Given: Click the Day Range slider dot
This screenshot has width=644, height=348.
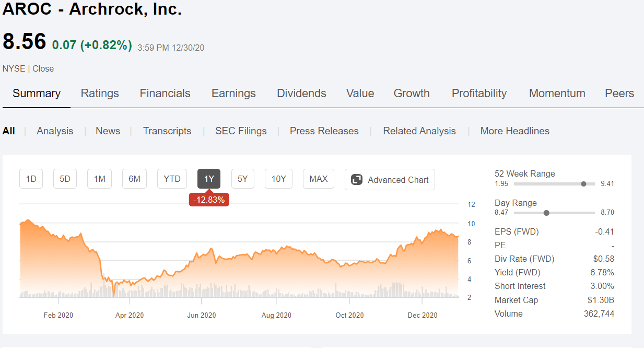Looking at the screenshot, I should coord(546,213).
